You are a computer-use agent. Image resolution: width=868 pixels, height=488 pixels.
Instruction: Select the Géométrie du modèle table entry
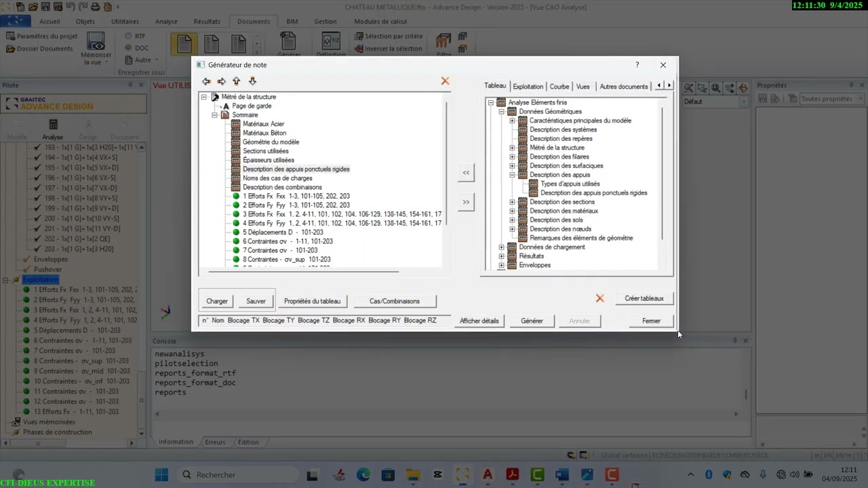click(271, 142)
